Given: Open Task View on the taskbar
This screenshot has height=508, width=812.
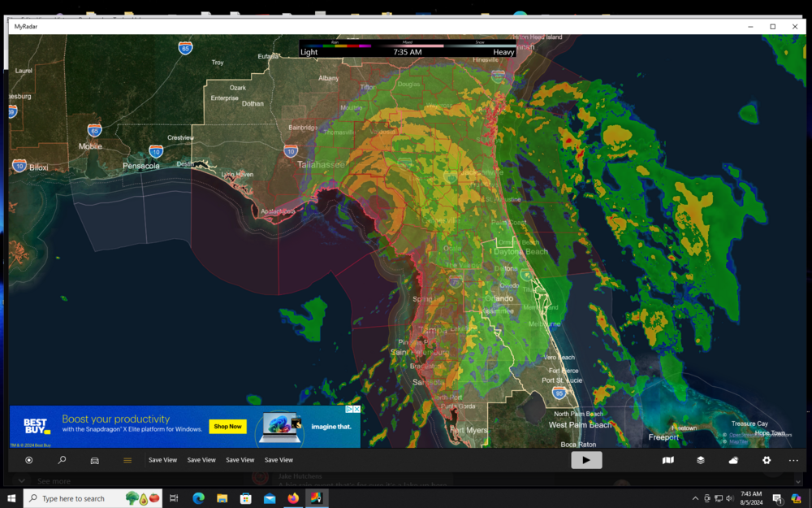Looking at the screenshot, I should [x=174, y=498].
